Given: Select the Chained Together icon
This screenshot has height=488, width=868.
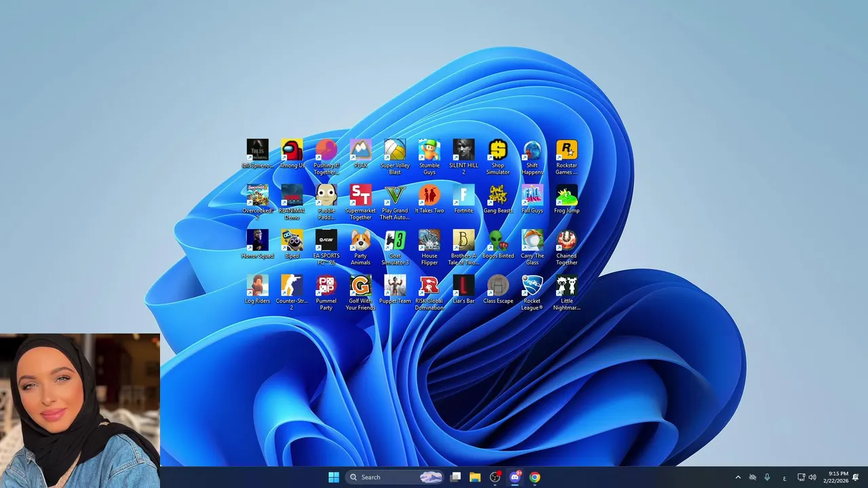Looking at the screenshot, I should click(567, 247).
